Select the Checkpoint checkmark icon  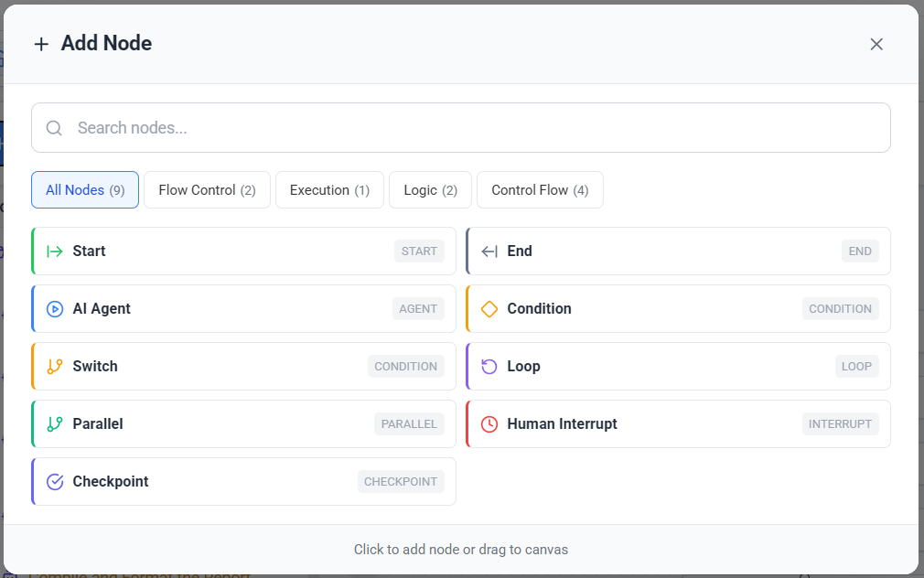tap(55, 481)
